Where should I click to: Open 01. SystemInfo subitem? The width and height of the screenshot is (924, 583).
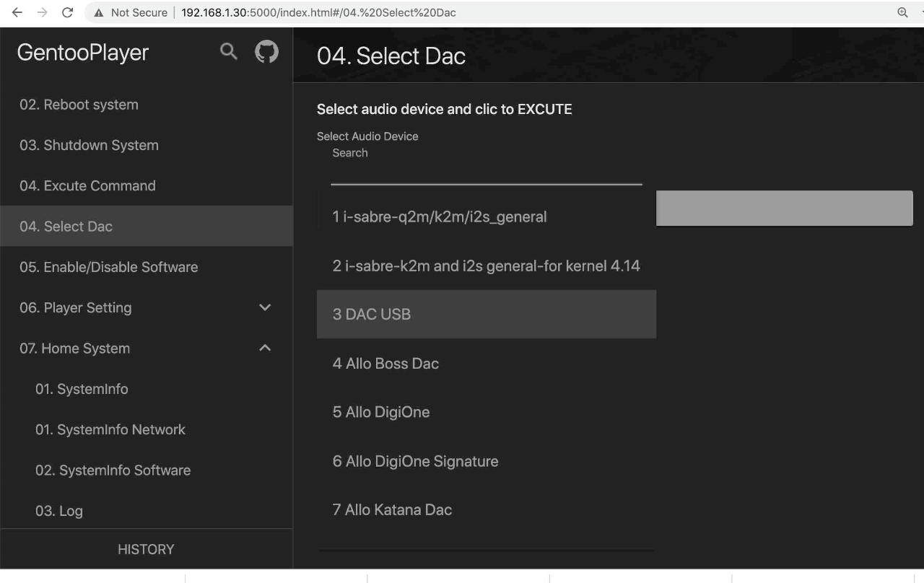[x=147, y=389]
